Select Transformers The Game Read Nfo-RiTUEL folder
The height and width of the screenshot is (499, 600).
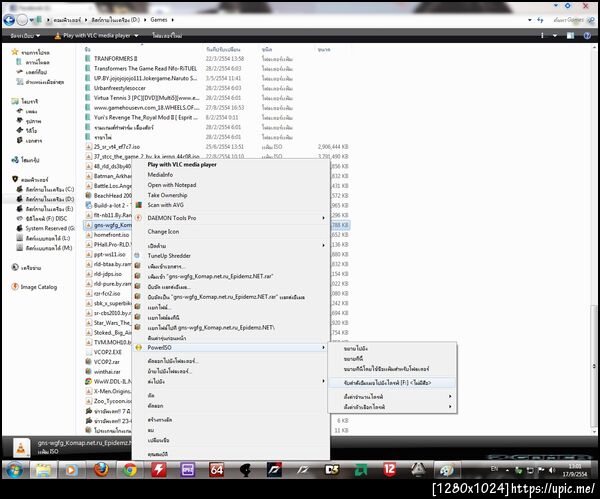click(145, 68)
